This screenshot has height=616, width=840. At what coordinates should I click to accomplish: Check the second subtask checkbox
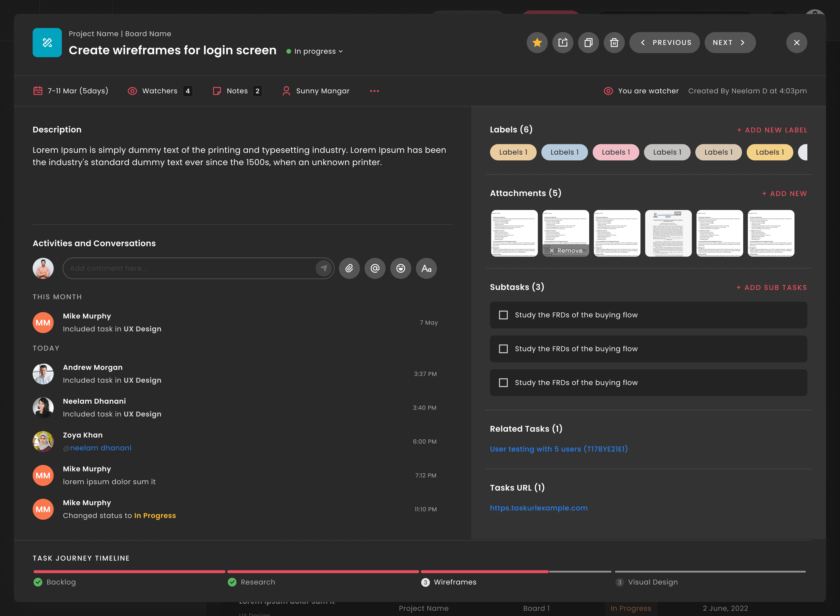503,349
